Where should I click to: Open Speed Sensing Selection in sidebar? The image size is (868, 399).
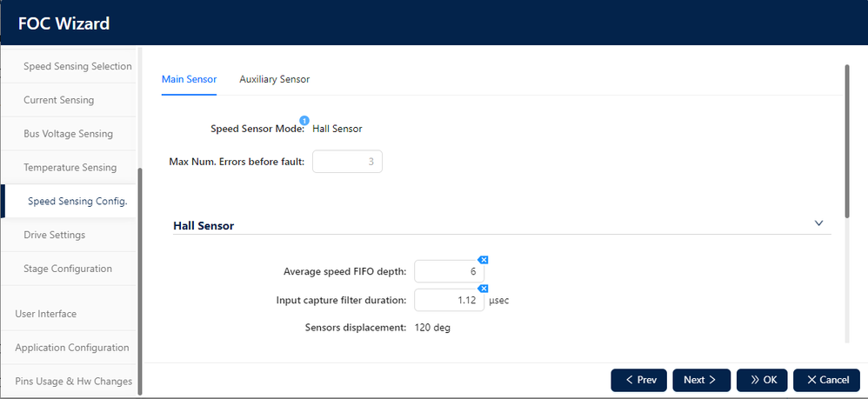tap(77, 66)
